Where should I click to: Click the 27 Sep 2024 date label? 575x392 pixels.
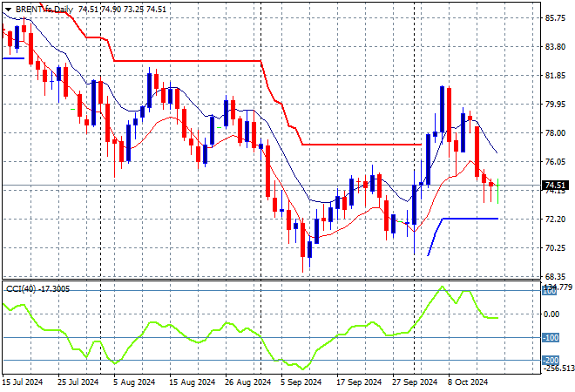pyautogui.click(x=415, y=382)
